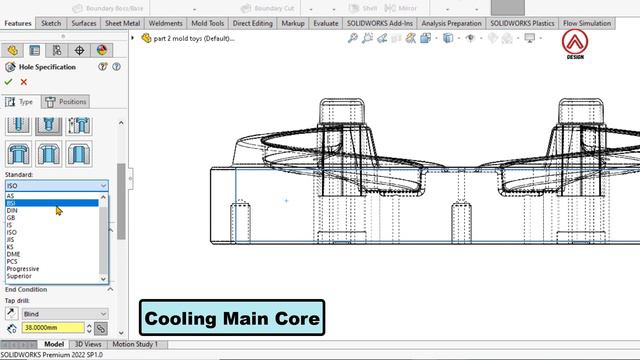Select the counterbore slot hole type
640x360 pixels.
[x=18, y=154]
